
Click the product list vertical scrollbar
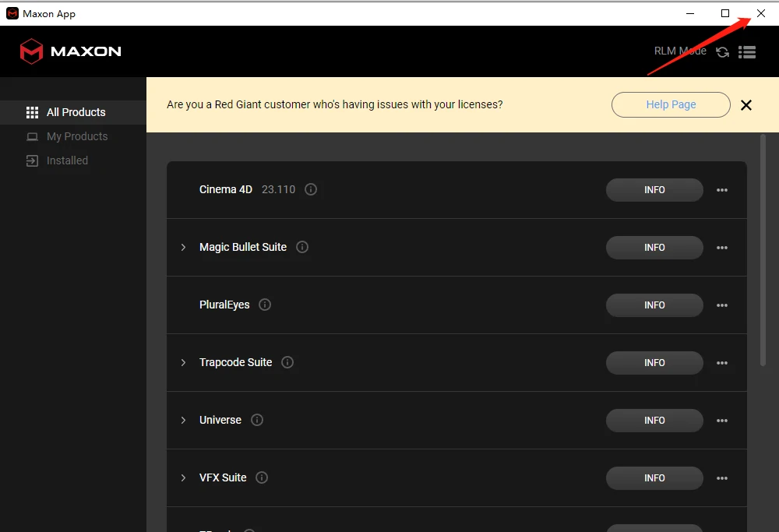coord(763,250)
